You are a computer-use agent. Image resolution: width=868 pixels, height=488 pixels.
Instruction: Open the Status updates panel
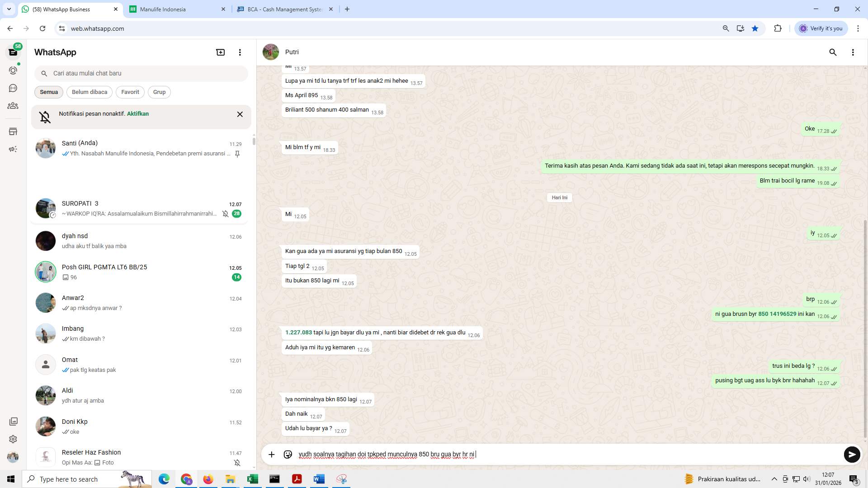click(13, 70)
